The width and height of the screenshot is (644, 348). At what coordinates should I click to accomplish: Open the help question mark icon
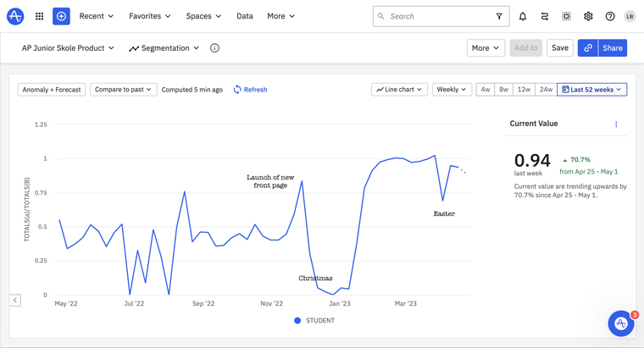click(610, 16)
